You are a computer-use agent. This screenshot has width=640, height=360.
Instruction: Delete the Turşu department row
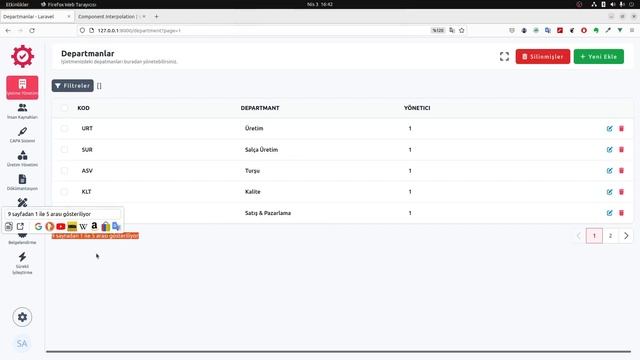[622, 171]
